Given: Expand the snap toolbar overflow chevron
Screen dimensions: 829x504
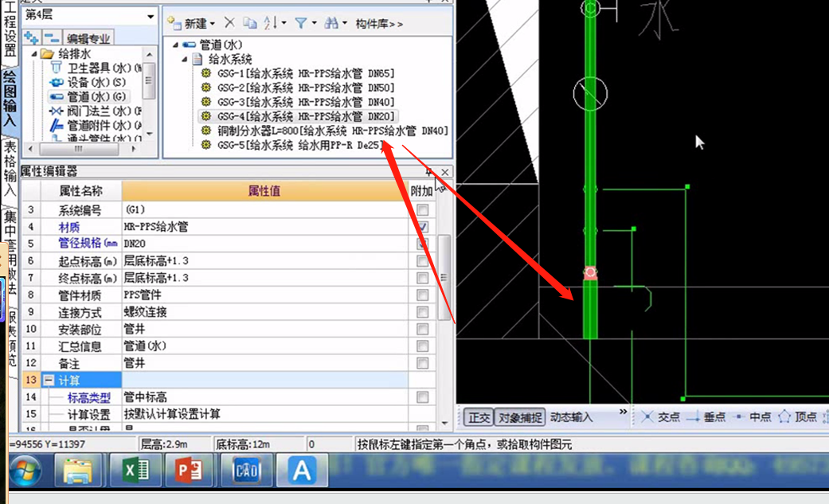Looking at the screenshot, I should pyautogui.click(x=623, y=412).
